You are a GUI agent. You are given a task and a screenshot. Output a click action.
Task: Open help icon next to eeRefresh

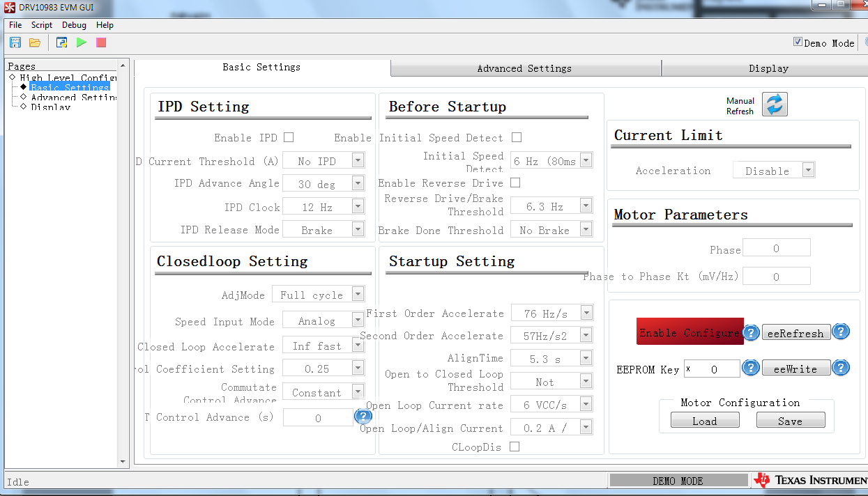[841, 332]
